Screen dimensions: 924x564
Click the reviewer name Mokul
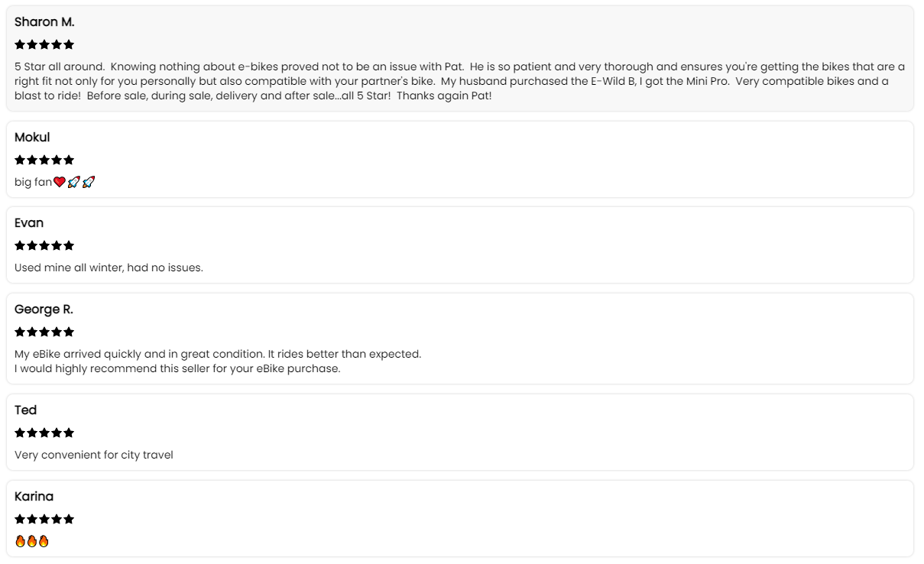tap(32, 138)
